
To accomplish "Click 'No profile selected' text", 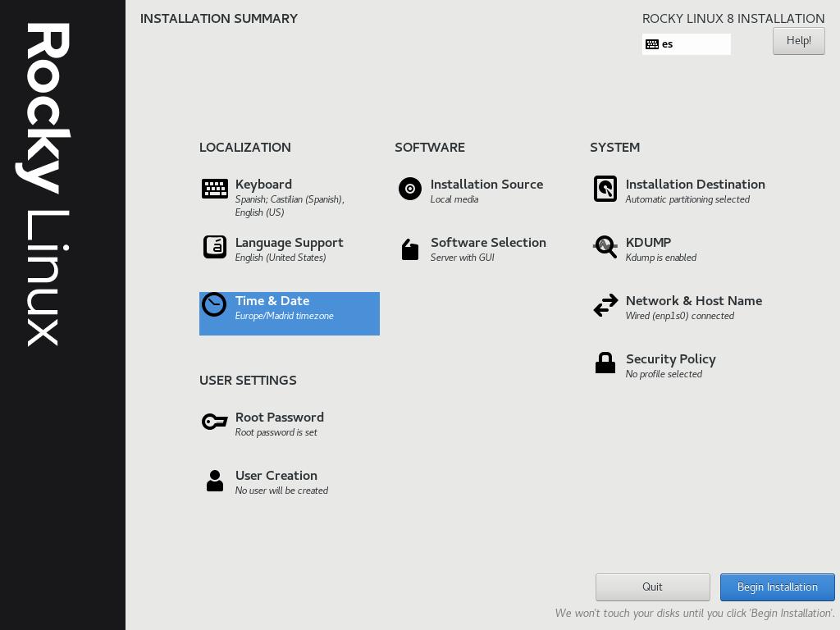I will 664,374.
